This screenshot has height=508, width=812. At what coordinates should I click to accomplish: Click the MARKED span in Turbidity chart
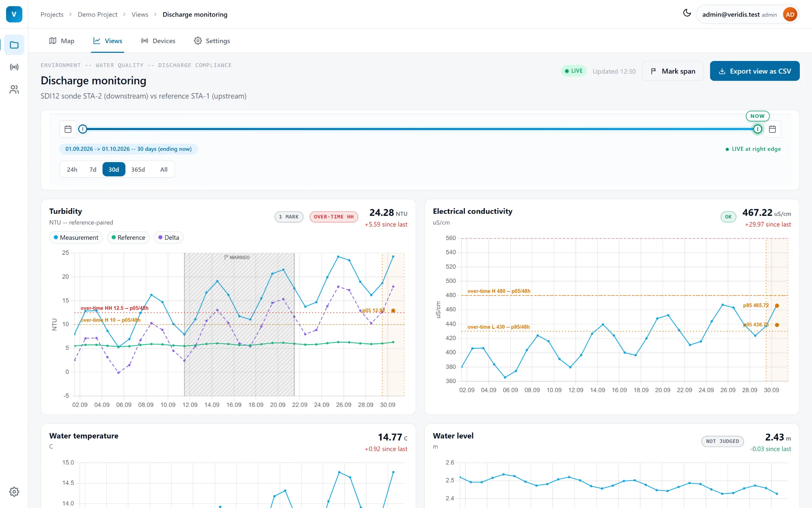239,324
